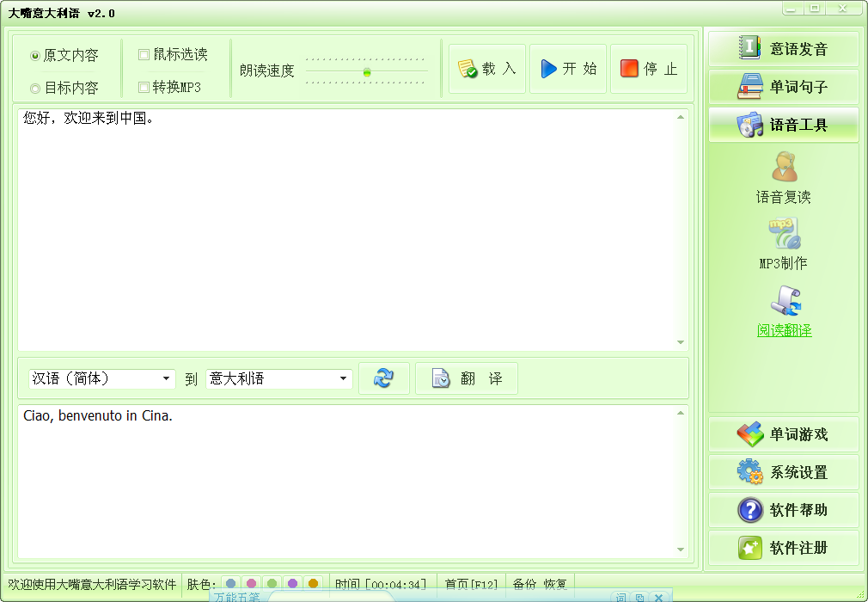Click the source text scrollbar down arrow
This screenshot has width=868, height=602.
tap(681, 342)
